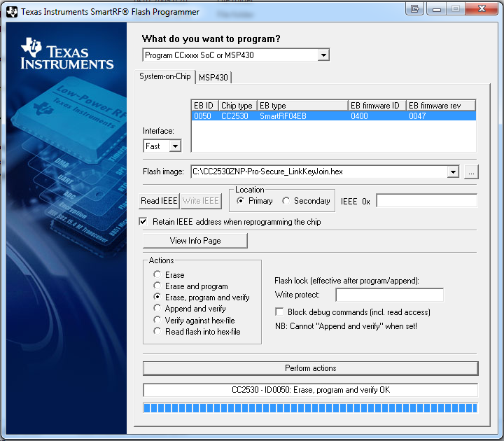Select the Secondary location radio button
The image size is (504, 441).
pyautogui.click(x=286, y=201)
